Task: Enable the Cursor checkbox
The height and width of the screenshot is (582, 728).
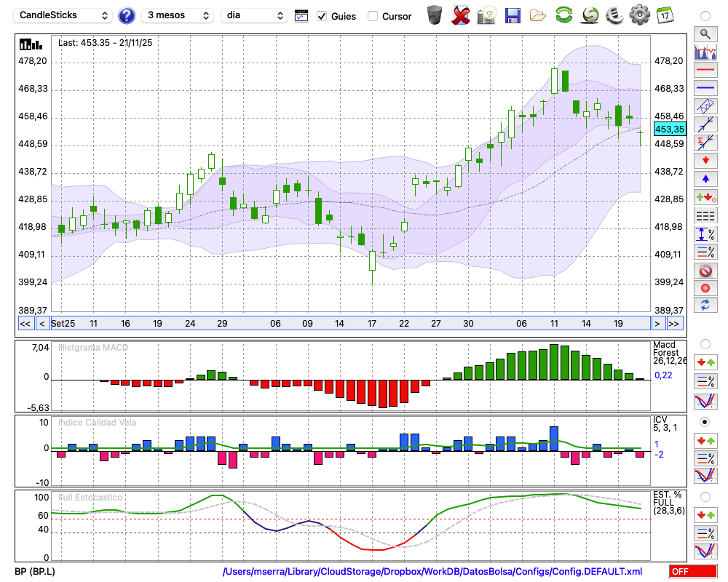Action: [373, 16]
